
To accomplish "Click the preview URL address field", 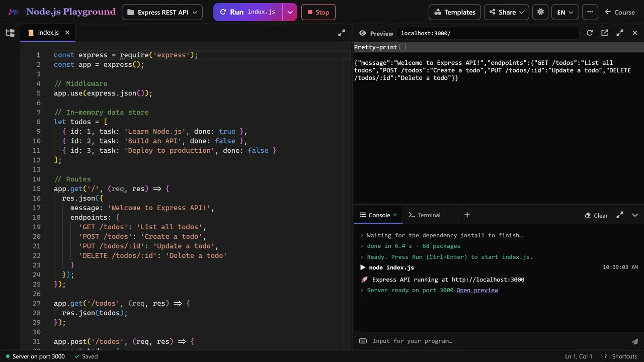I will click(487, 33).
